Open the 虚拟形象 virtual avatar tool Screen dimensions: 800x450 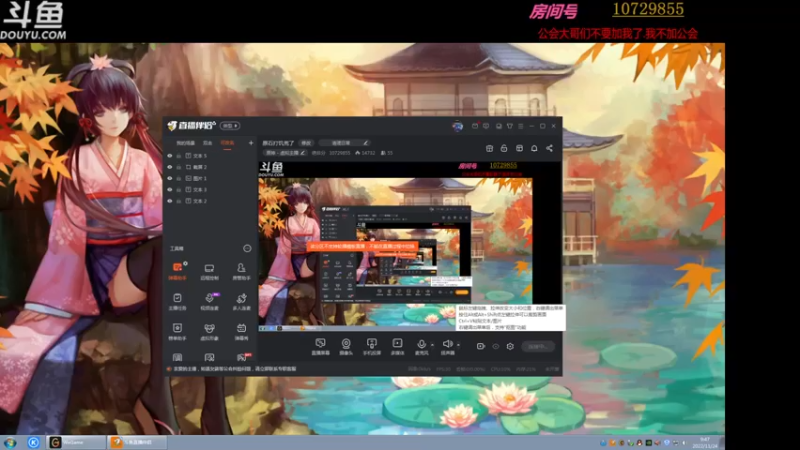coord(209,332)
